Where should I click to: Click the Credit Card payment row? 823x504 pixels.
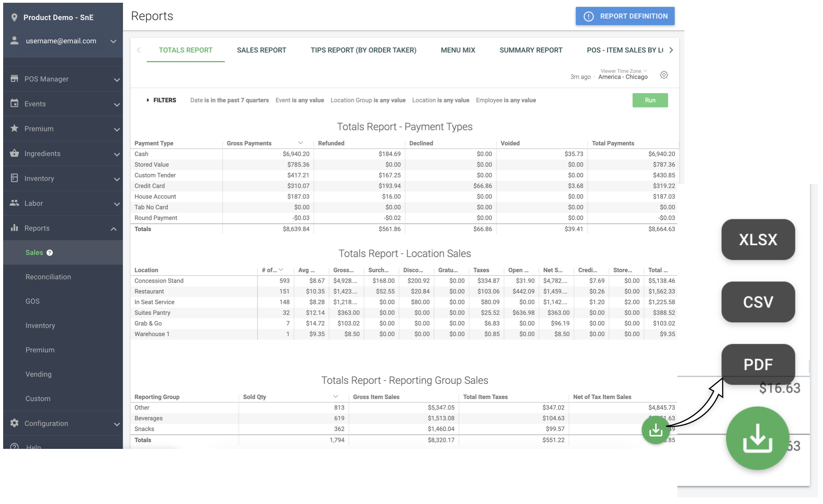404,186
